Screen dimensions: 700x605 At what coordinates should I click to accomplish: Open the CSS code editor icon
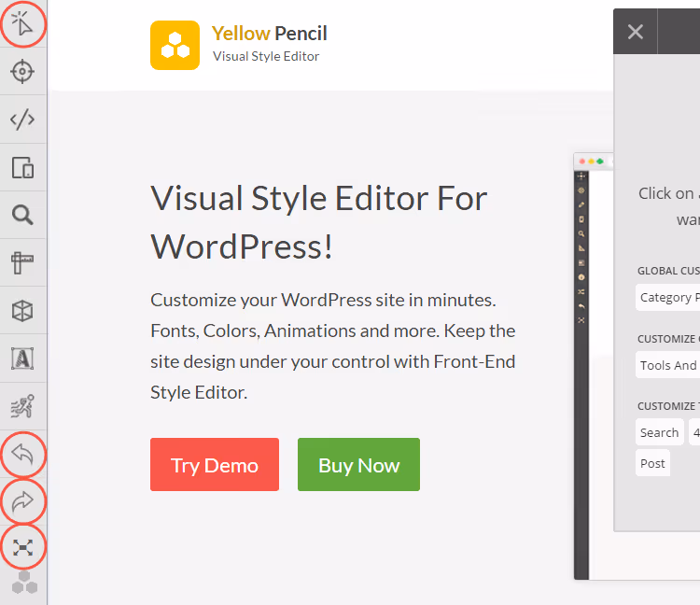click(22, 120)
